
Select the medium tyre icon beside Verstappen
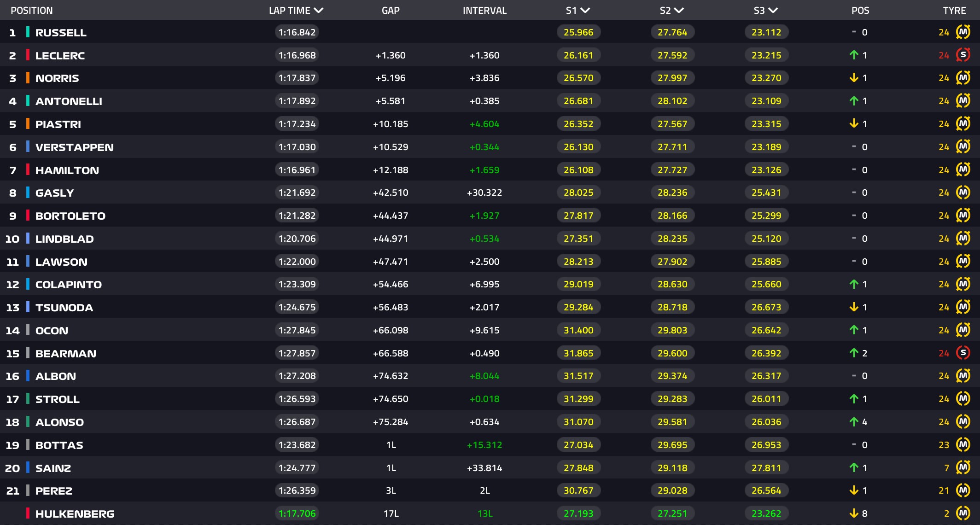pyautogui.click(x=963, y=147)
